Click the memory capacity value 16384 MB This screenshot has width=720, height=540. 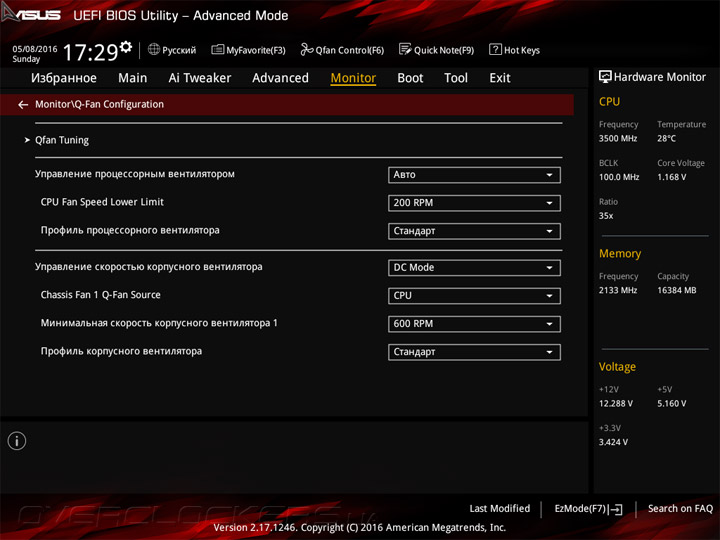click(677, 290)
